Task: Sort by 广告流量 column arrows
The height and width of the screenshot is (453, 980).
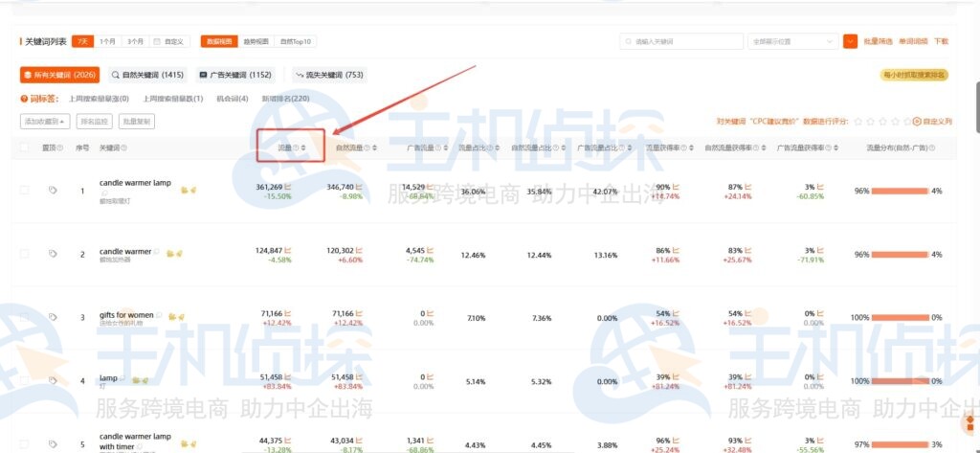Action: [x=446, y=147]
